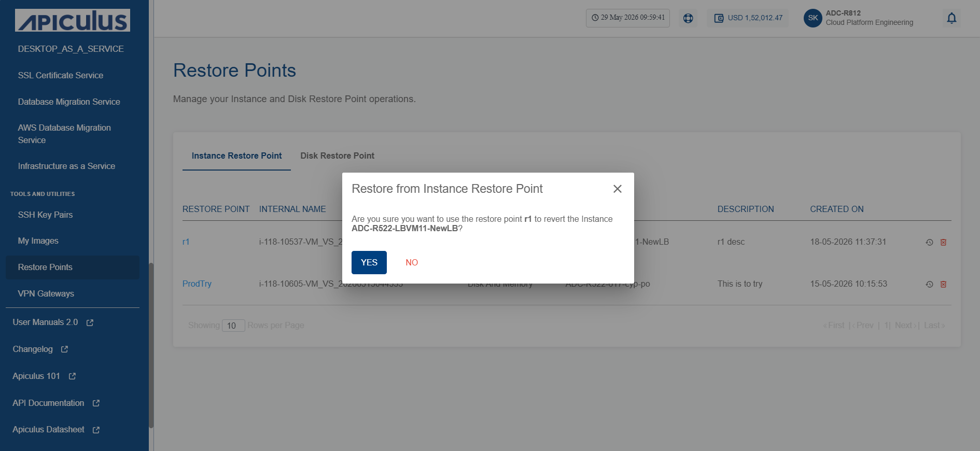
Task: Click the 'r1 desc' description cell
Action: (731, 242)
